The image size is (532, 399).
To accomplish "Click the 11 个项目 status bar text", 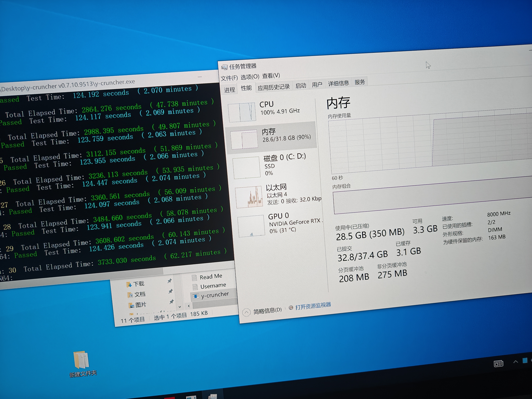I will click(x=133, y=320).
